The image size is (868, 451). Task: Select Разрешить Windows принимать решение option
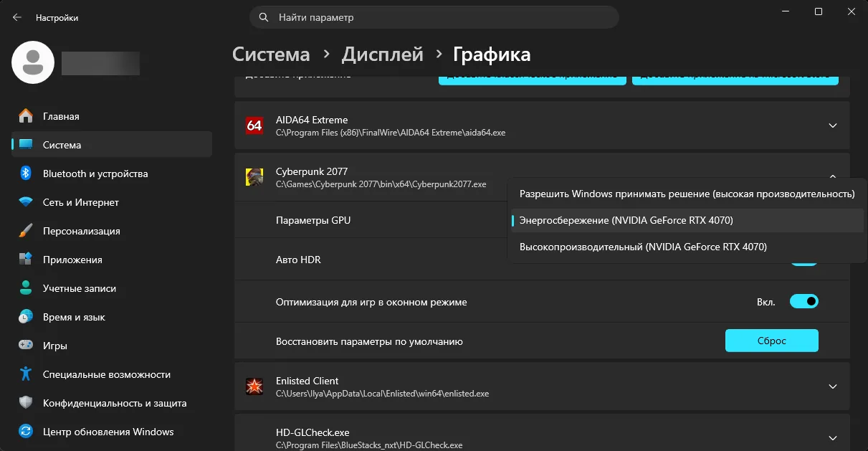pyautogui.click(x=687, y=194)
